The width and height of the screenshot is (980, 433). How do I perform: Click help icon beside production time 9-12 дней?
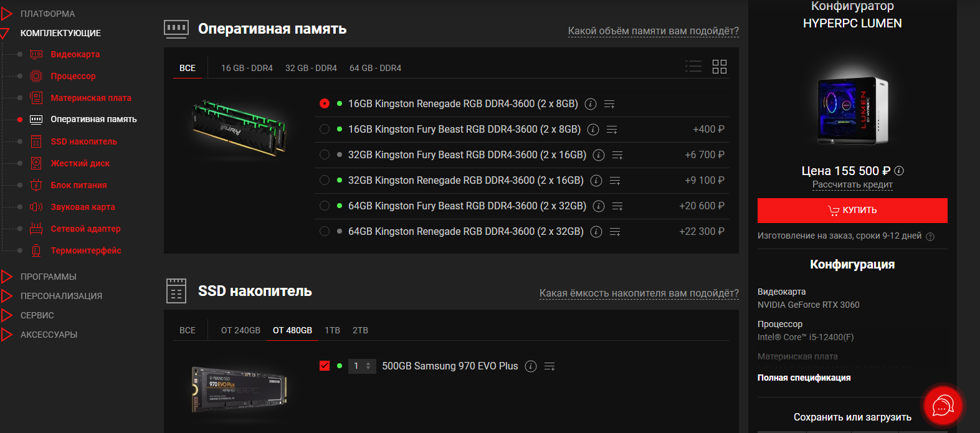(x=930, y=237)
